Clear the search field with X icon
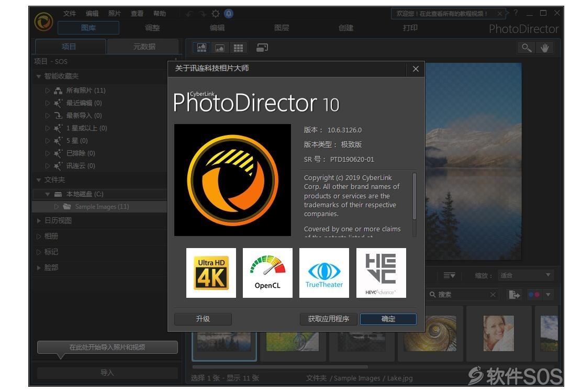 coord(492,294)
